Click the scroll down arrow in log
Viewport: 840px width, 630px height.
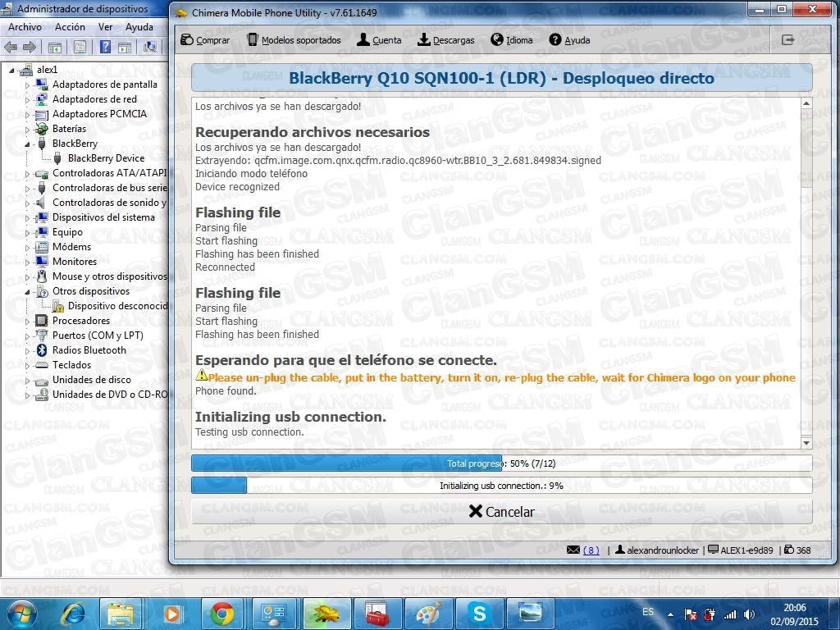tap(806, 442)
